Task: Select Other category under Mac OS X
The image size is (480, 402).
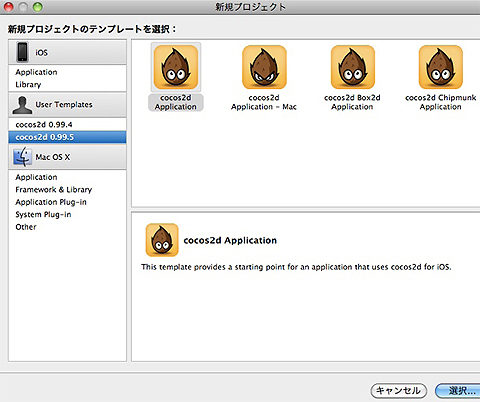Action: pos(67,227)
